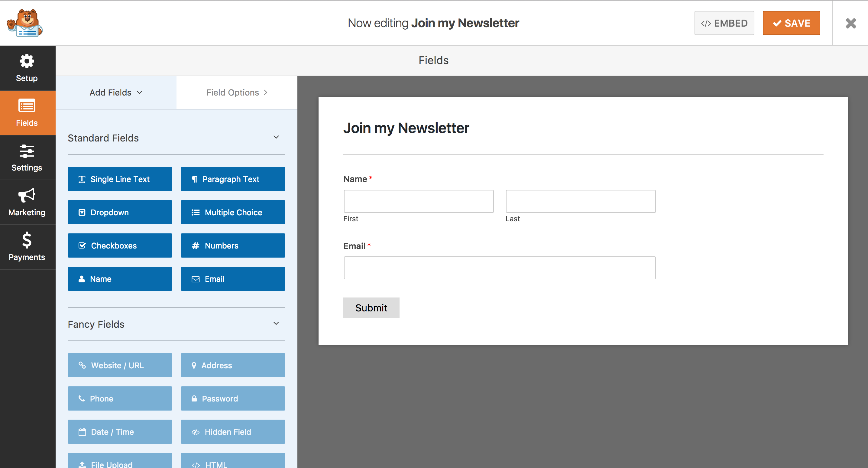The width and height of the screenshot is (868, 468).
Task: Click the Email field type icon
Action: click(x=196, y=279)
